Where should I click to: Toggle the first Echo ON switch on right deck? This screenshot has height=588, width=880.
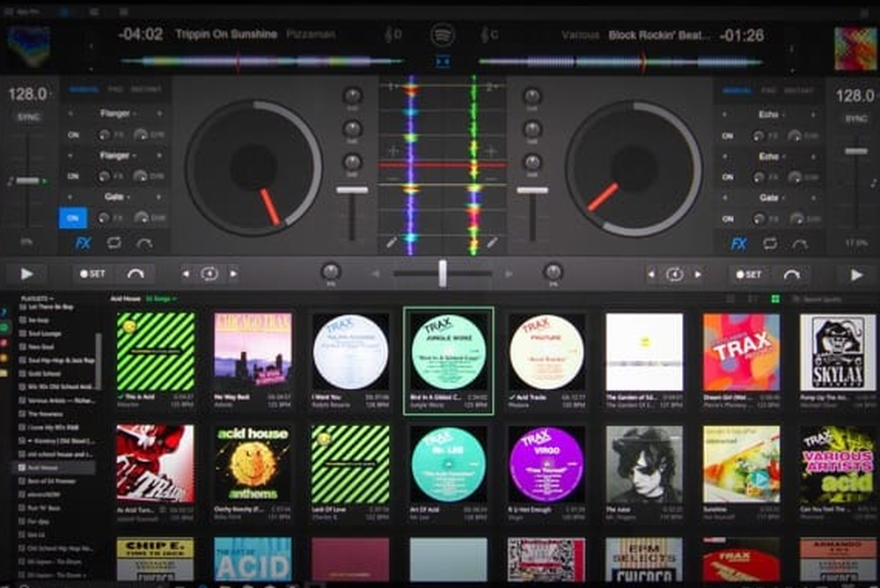[x=728, y=136]
